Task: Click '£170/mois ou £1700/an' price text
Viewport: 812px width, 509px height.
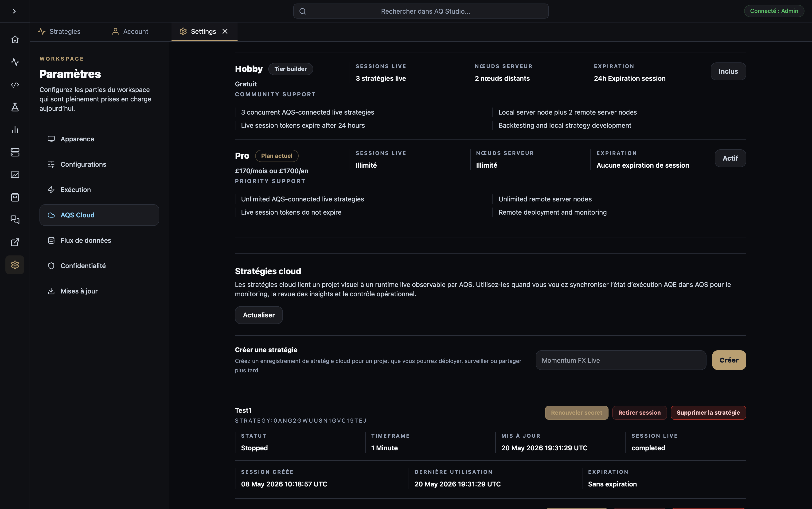Action: click(x=271, y=171)
